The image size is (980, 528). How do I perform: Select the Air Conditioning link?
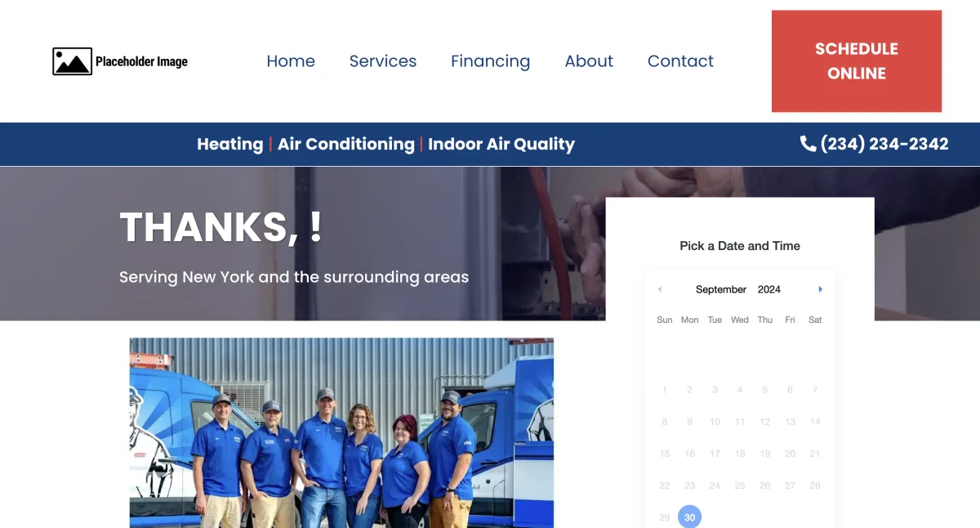point(346,144)
